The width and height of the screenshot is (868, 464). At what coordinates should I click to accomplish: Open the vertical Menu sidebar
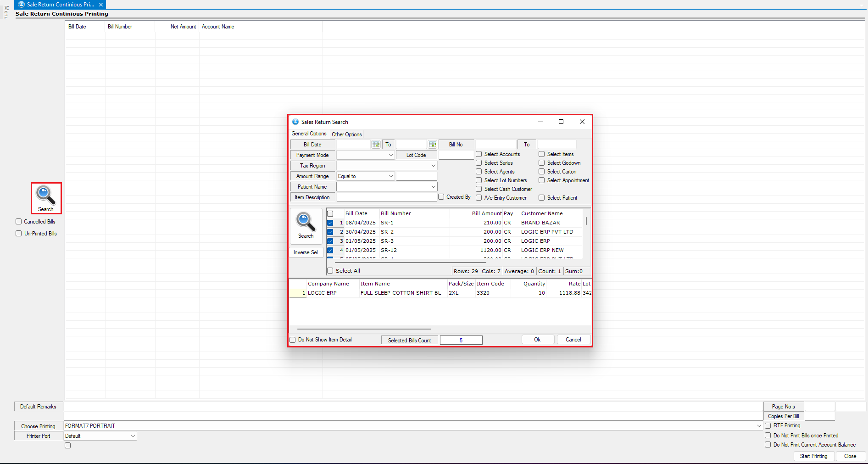[x=6, y=12]
